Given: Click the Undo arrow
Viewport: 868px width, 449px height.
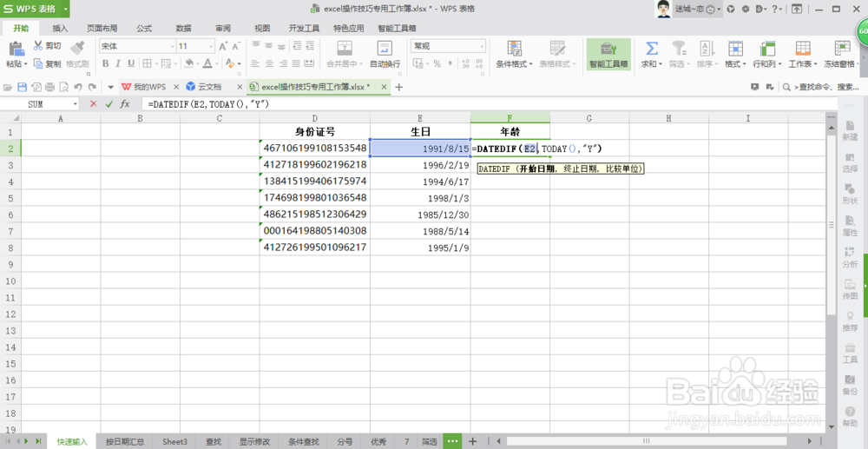Looking at the screenshot, I should tap(78, 87).
